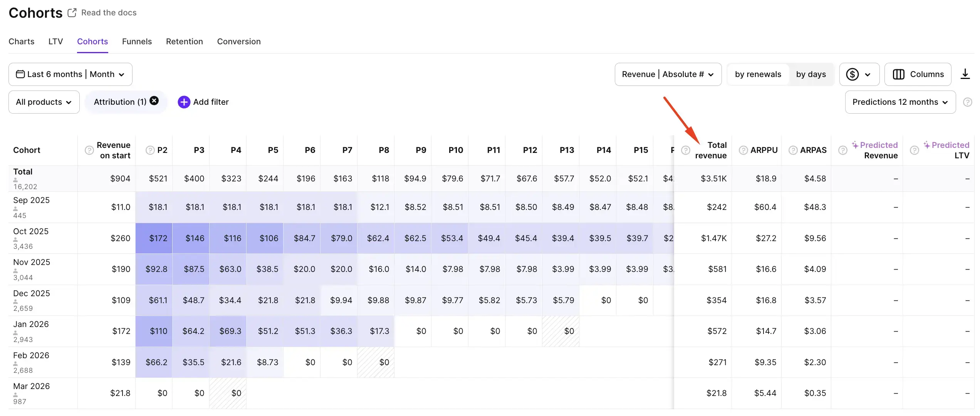This screenshot has width=980, height=416.
Task: Remove the Attribution filter
Action: 154,101
